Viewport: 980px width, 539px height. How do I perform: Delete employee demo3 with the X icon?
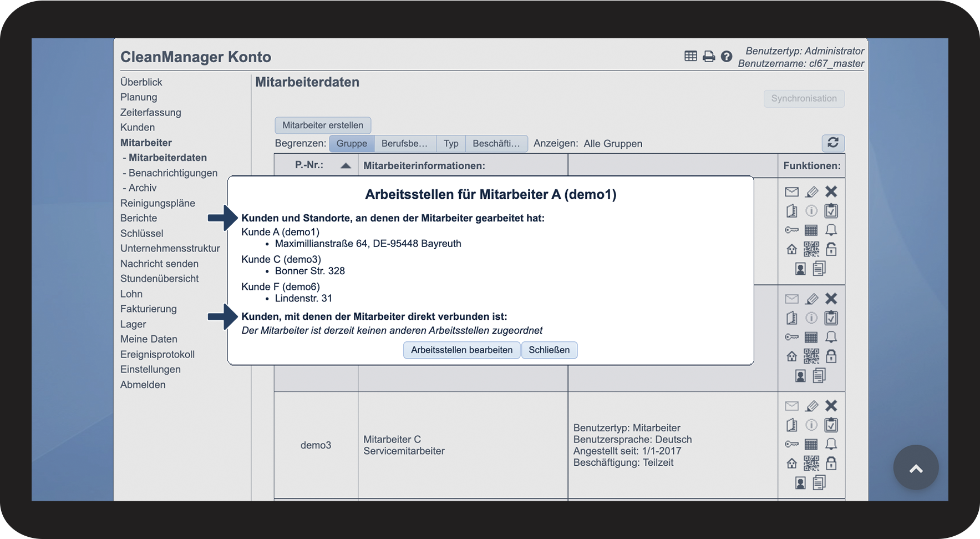831,406
